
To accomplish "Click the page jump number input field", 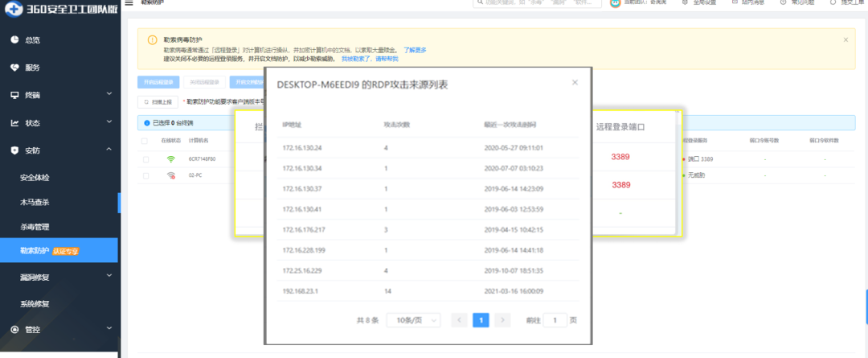I will [555, 320].
